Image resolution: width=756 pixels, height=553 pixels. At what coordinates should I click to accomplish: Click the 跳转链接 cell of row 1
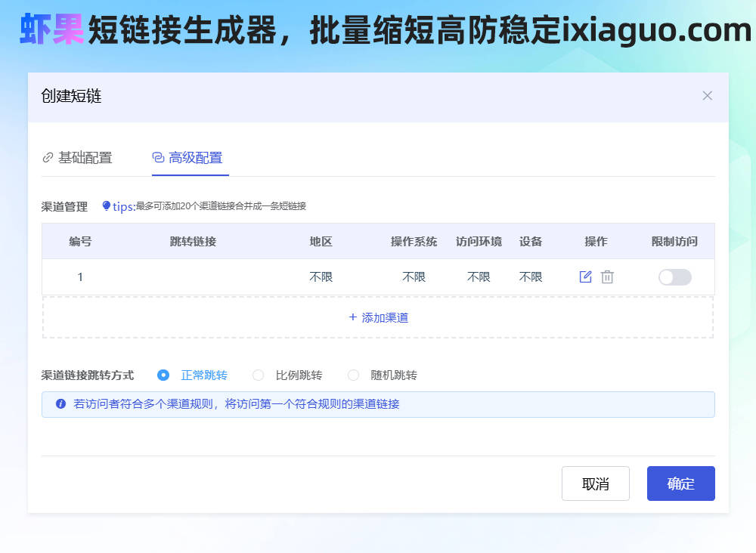[x=193, y=277]
